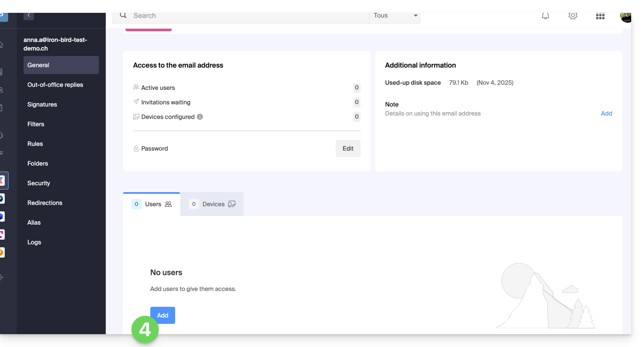The image size is (644, 347).
Task: Edit the email password
Action: (x=348, y=148)
